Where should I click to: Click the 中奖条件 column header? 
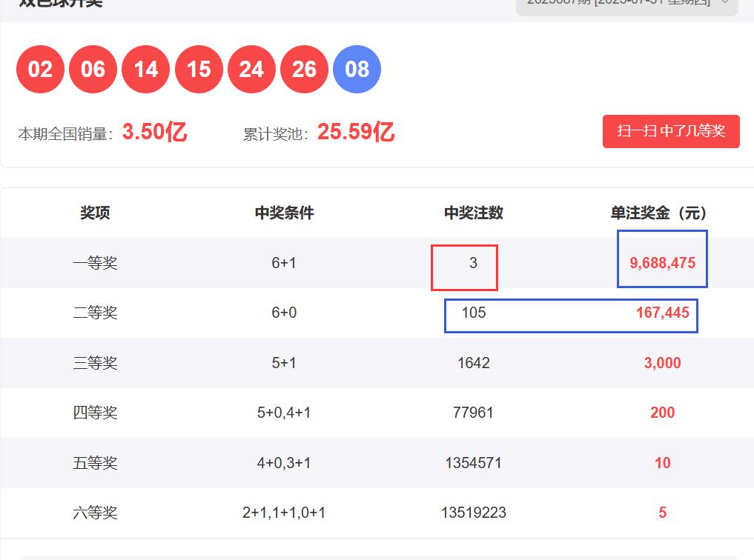(284, 213)
